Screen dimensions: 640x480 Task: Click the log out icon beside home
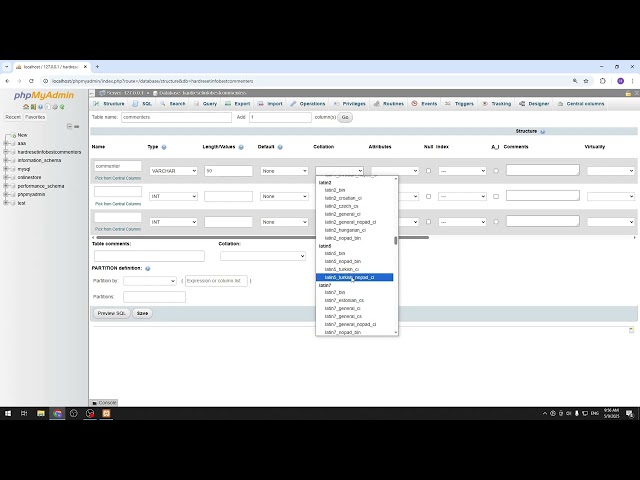click(33, 107)
